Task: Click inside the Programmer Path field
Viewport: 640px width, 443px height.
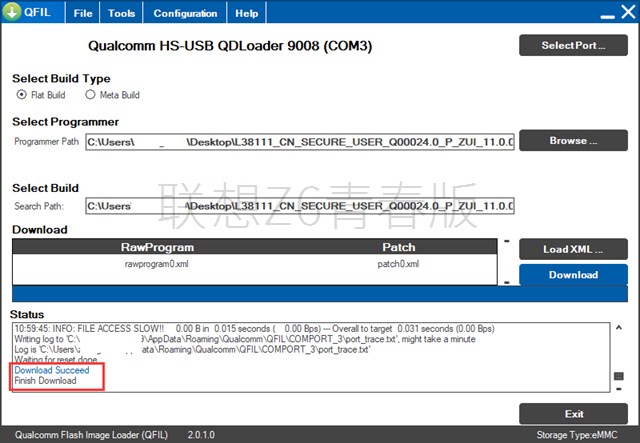Action: pyautogui.click(x=300, y=142)
